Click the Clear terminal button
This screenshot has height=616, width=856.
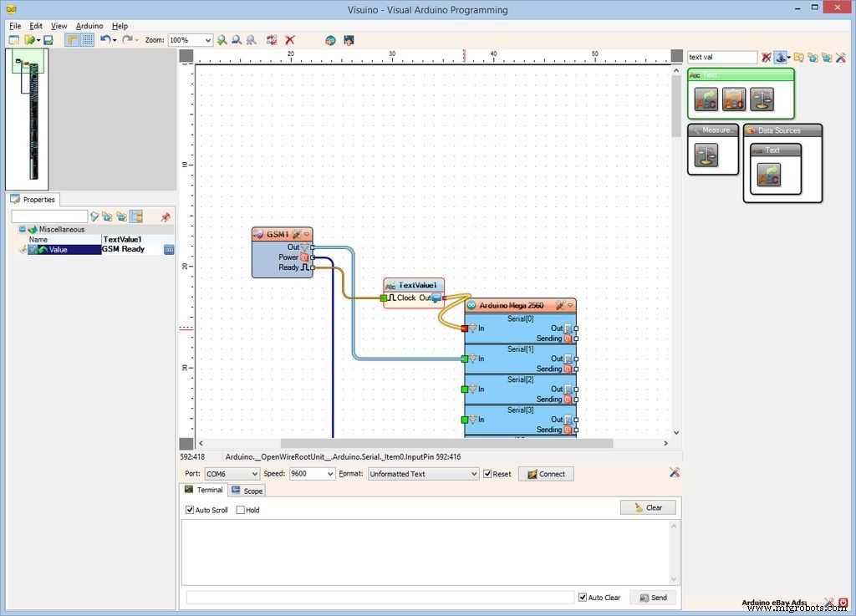[x=648, y=507]
